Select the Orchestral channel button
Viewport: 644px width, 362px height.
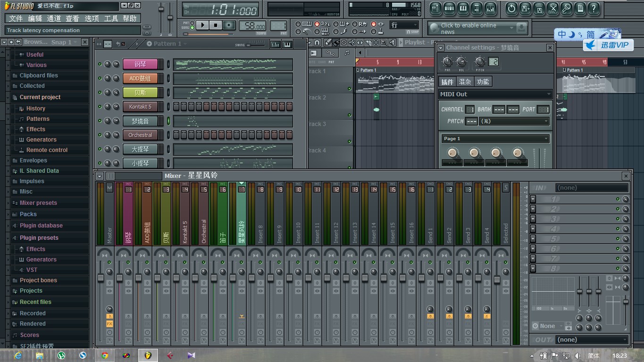click(140, 135)
